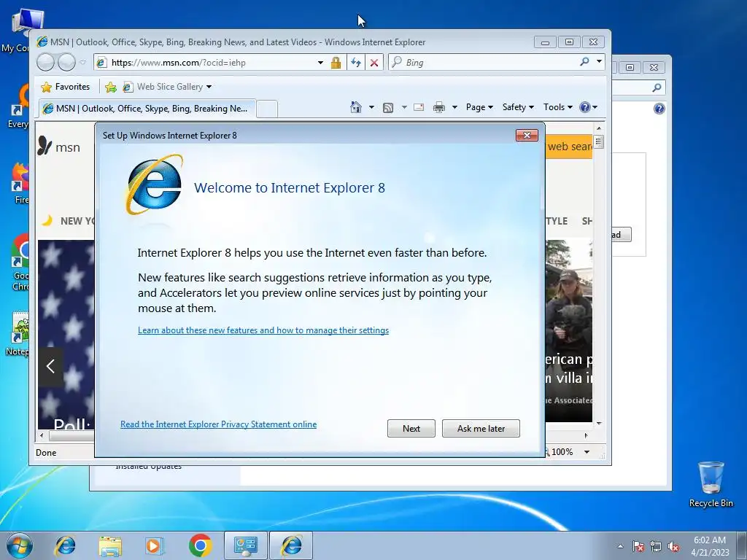Click help icon in background window
Viewport: 747px width, 560px height.
tap(659, 109)
